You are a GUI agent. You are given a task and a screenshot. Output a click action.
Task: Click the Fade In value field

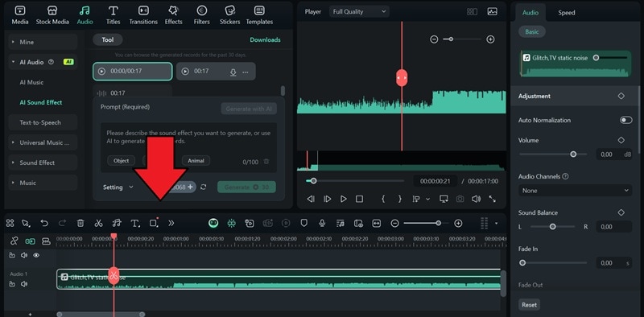tap(613, 263)
